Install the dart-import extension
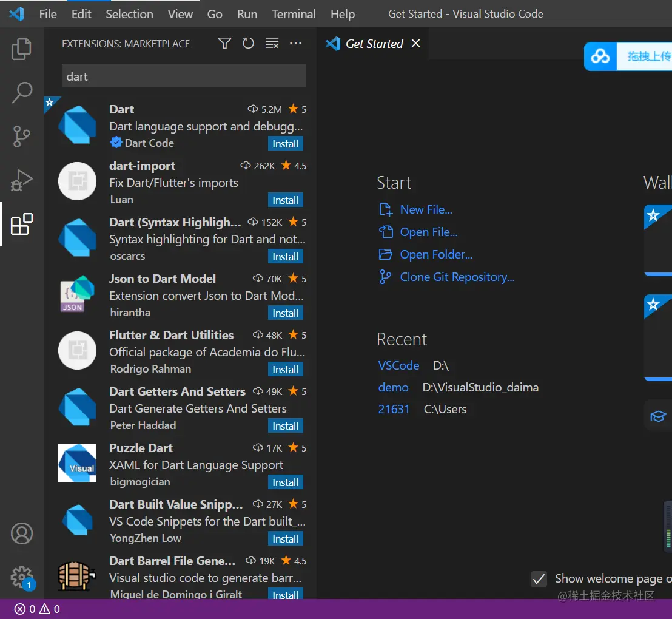Viewport: 672px width, 619px height. pyautogui.click(x=286, y=200)
